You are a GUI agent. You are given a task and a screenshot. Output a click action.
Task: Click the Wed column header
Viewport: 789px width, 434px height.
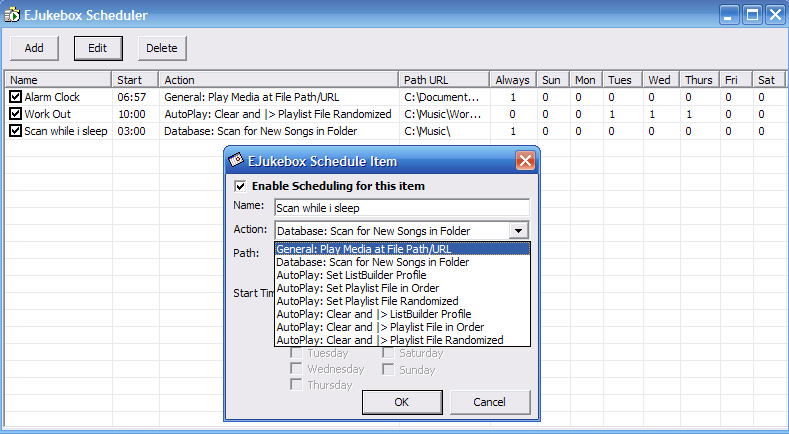[661, 80]
